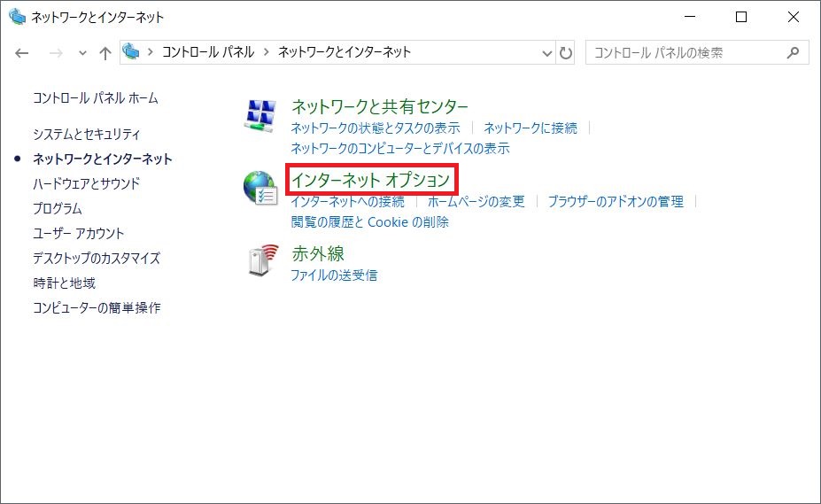Screen dimensions: 821x504
Task: Click the infrared (赤外線) device icon
Action: point(261,260)
